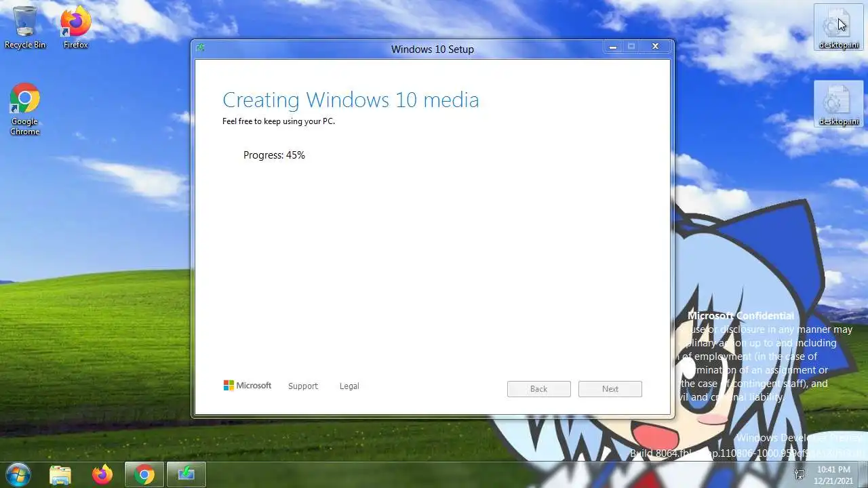868x488 pixels.
Task: Select the Firefox desktop shortcut
Action: coord(75,27)
